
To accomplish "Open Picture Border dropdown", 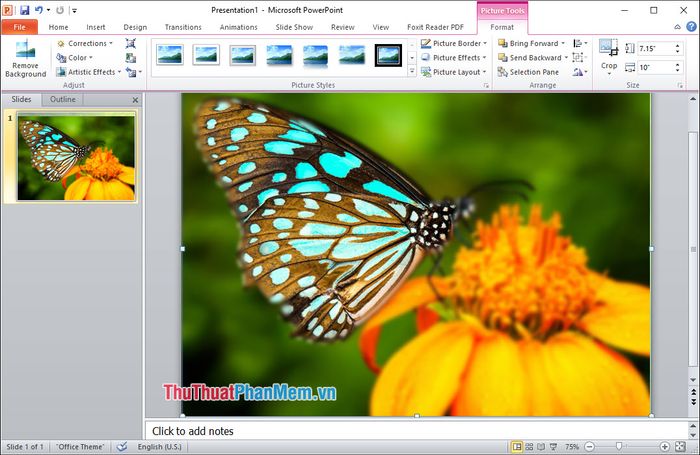I will click(x=454, y=43).
